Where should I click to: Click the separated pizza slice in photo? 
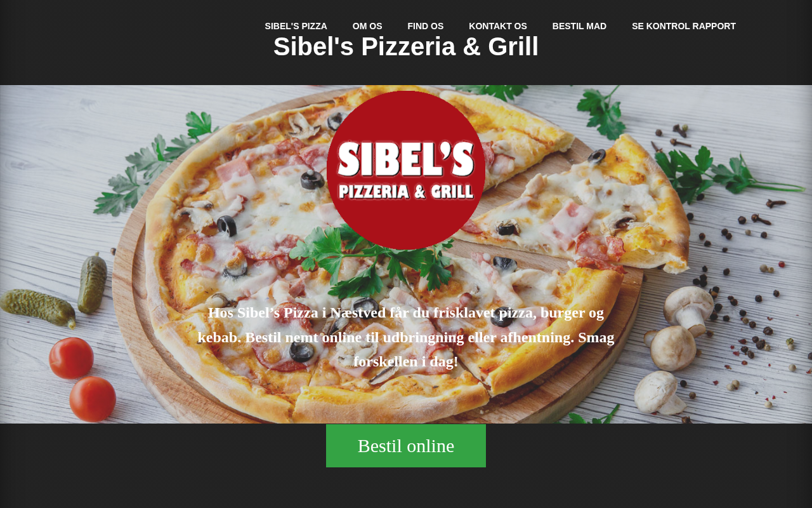571,190
